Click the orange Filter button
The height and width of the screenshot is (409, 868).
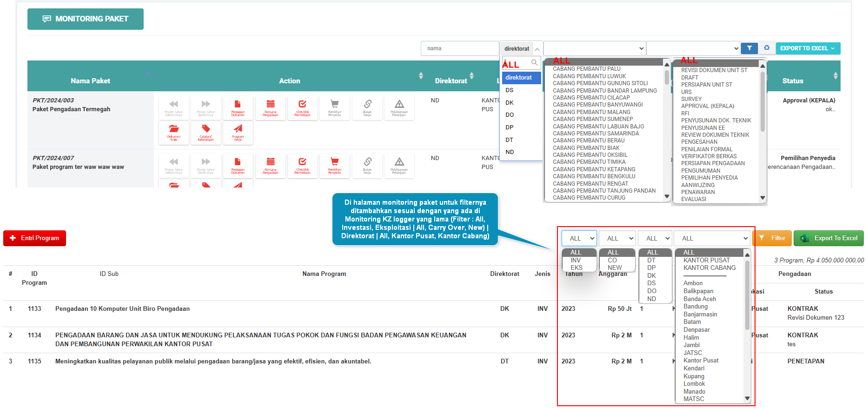772,238
